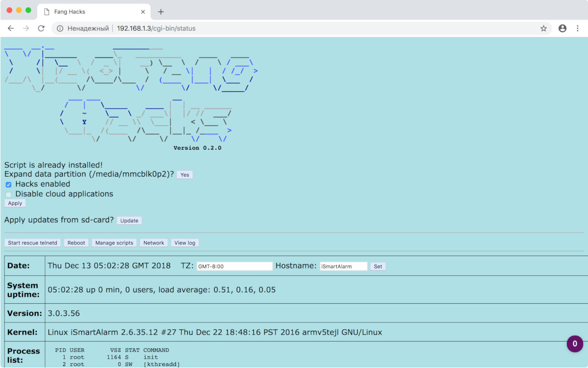Click the Apply button
This screenshot has width=588, height=368.
click(x=15, y=203)
